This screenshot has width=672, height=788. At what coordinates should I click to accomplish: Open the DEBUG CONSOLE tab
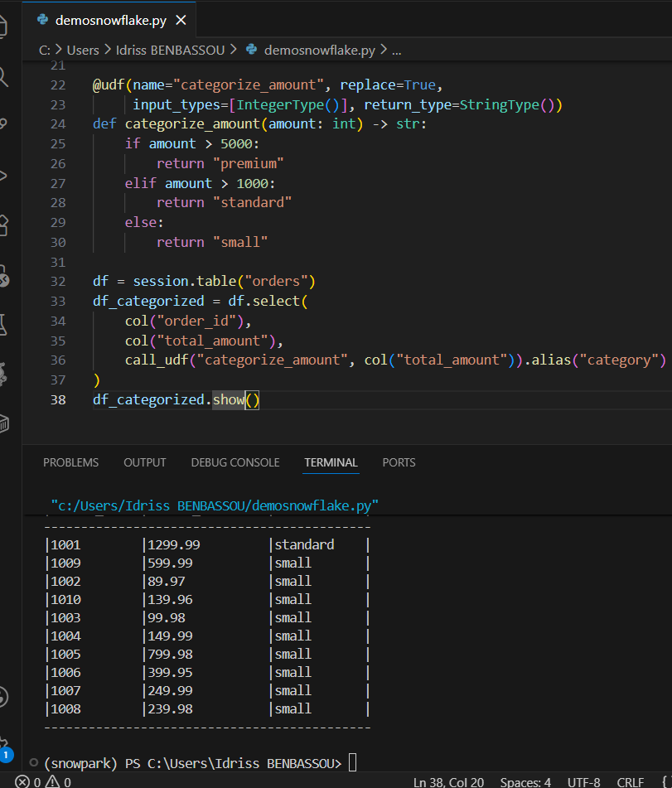[x=235, y=462]
